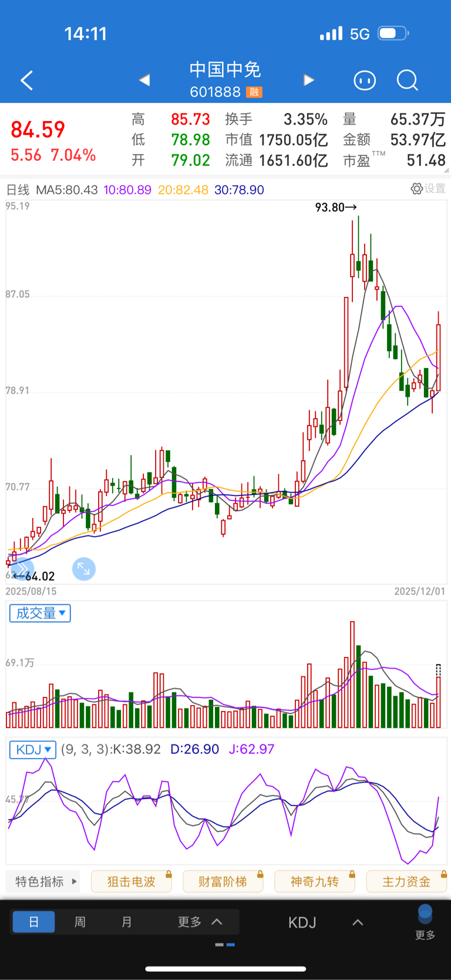The height and width of the screenshot is (980, 451).
Task: Tap MA10 value 10:80.89 legend
Action: coord(127,190)
